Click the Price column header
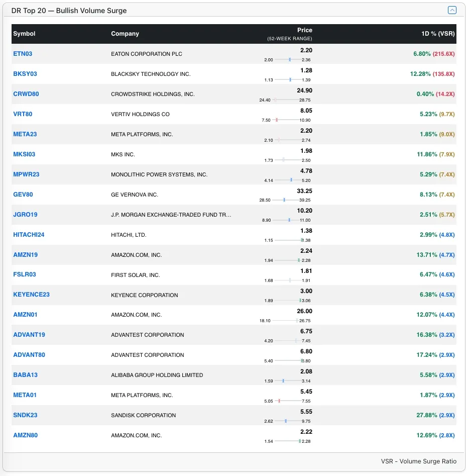 tap(304, 30)
